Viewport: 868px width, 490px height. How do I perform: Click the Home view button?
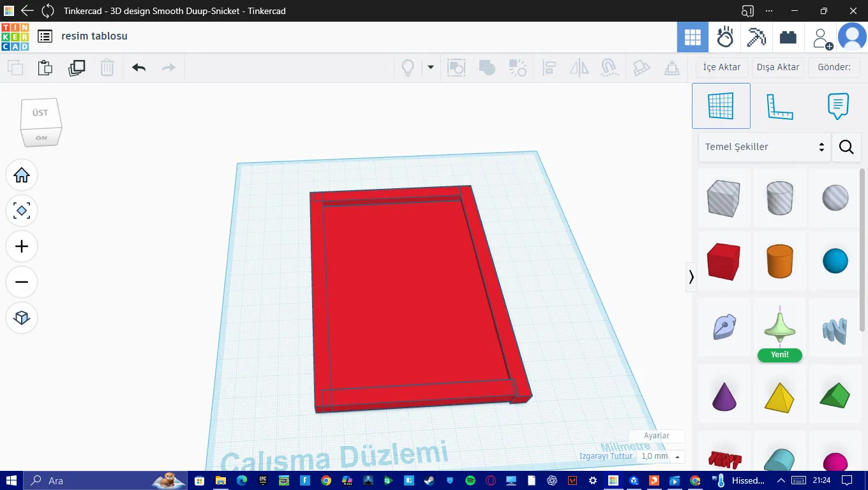[22, 175]
